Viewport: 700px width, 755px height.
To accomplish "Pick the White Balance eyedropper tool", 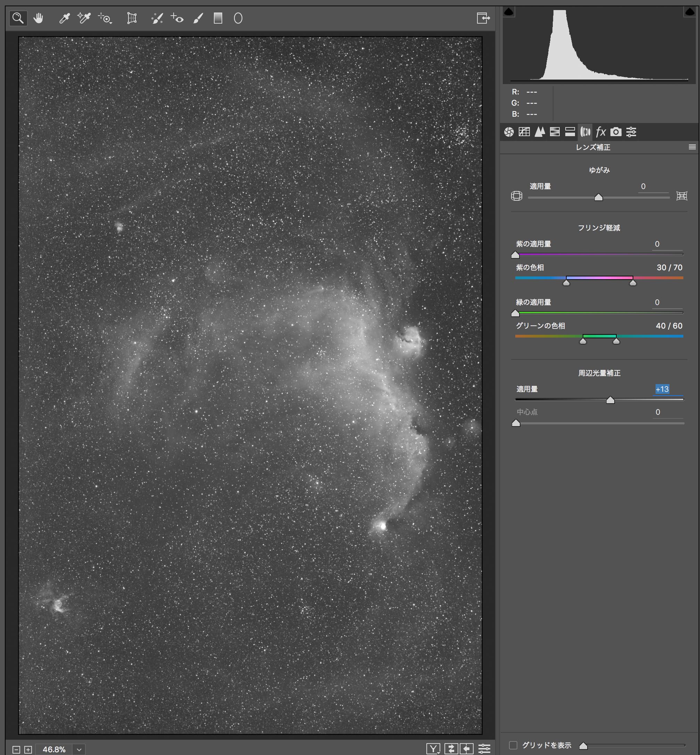I will [x=65, y=18].
